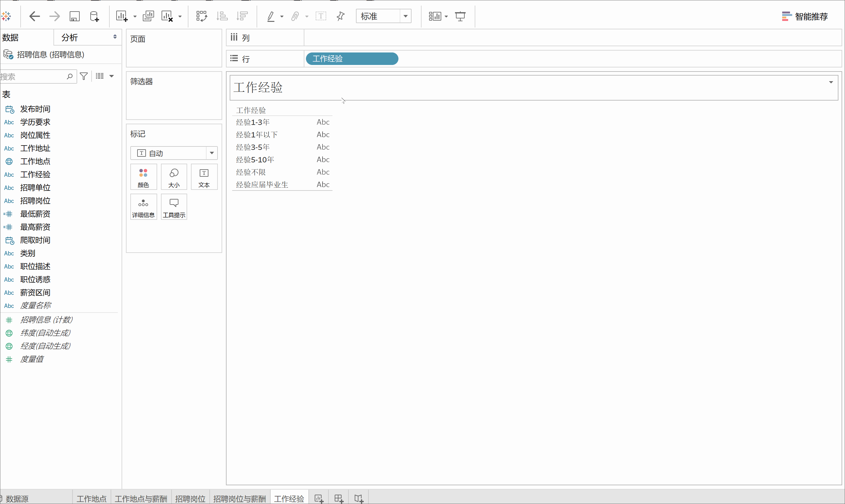Viewport: 845px width, 504px height.
Task: Click the duplicate worksheet icon
Action: pos(148,16)
